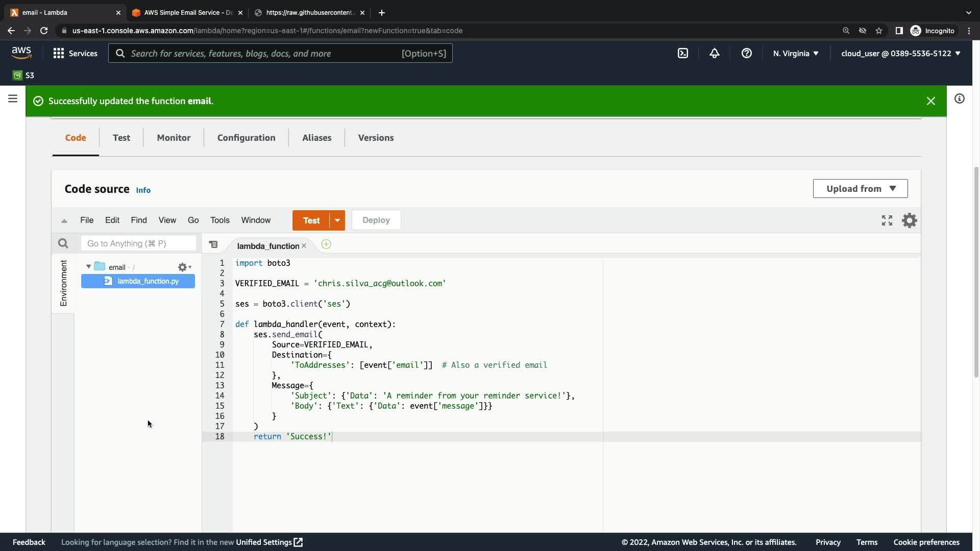Click the page vertical scrollbar
This screenshot has width=980, height=551.
[976, 270]
